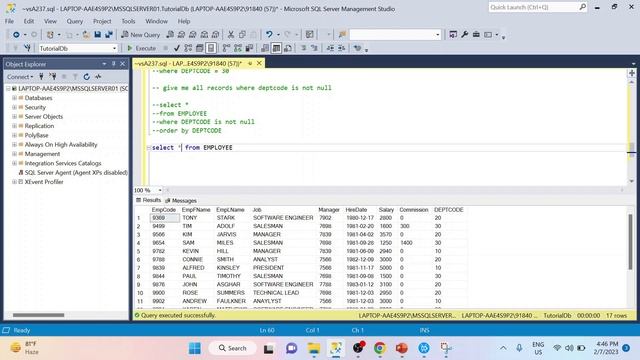Open the Window menu

click(x=157, y=21)
